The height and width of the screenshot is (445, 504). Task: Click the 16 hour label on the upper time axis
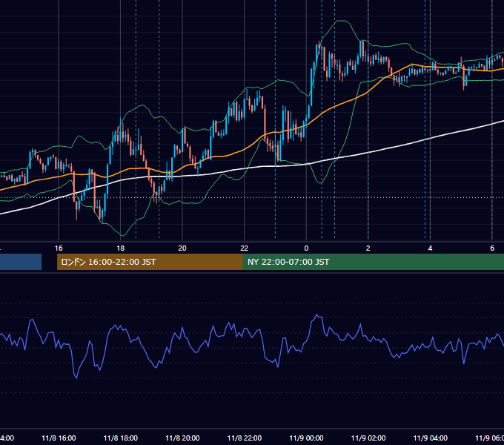click(59, 248)
